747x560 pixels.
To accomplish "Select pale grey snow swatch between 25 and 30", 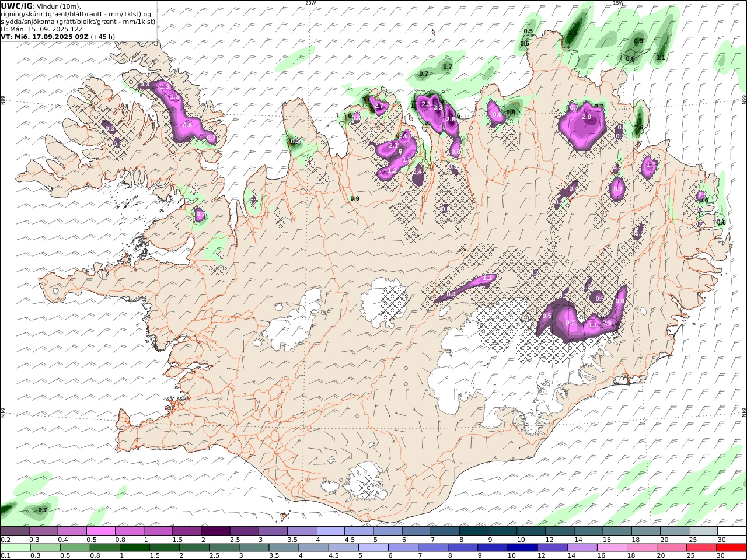I will 703,531.
